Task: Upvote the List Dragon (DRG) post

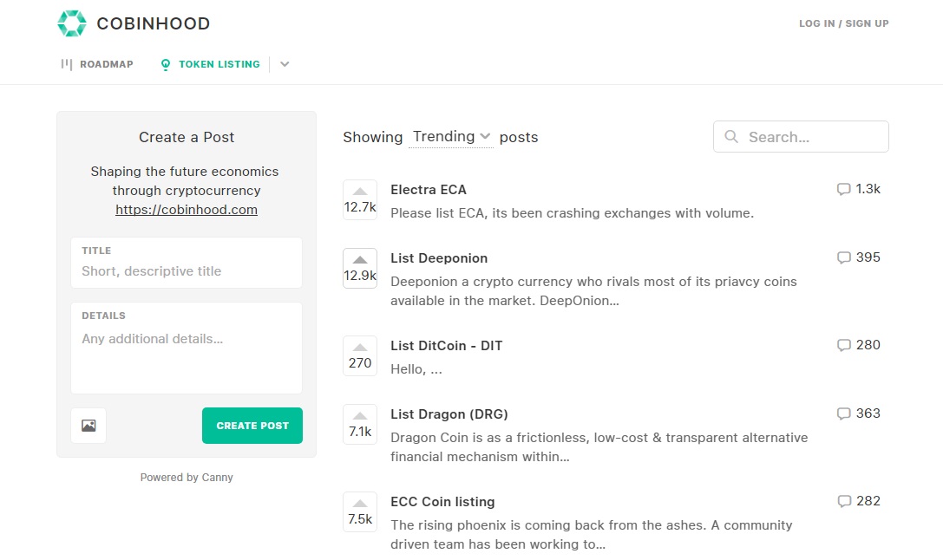Action: 360,424
